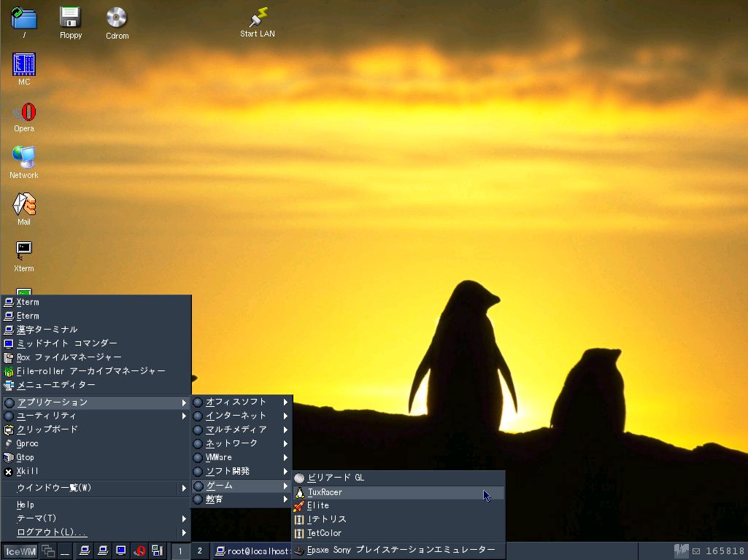
Task: Click the IceWM start button
Action: pos(20,551)
